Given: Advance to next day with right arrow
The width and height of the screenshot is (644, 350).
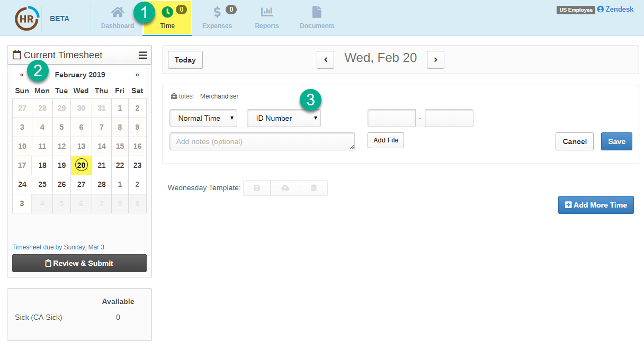Looking at the screenshot, I should click(435, 60).
